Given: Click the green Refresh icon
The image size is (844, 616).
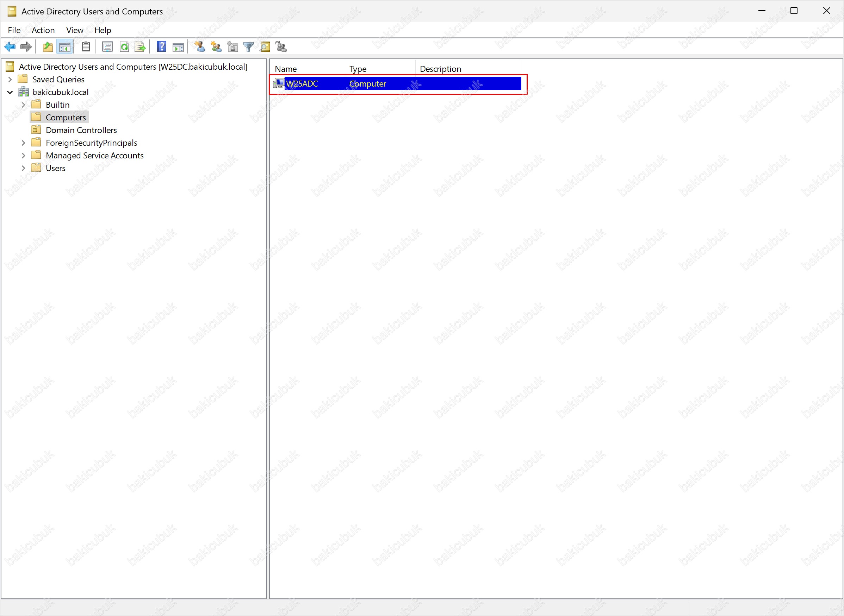Looking at the screenshot, I should click(124, 47).
